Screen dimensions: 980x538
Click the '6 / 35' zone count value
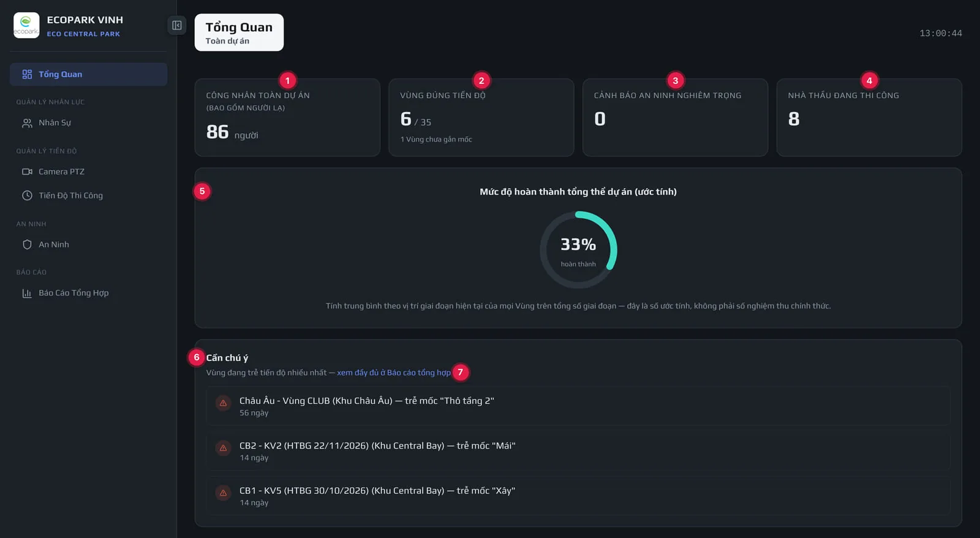pos(416,119)
